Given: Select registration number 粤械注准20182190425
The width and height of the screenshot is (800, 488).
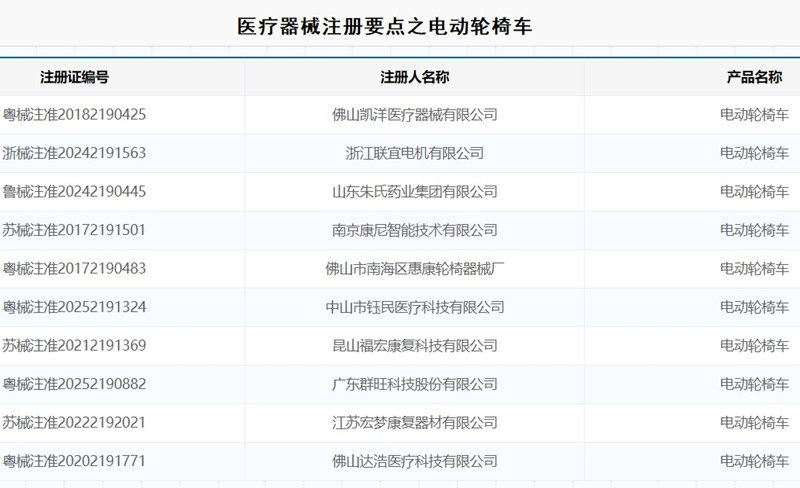Looking at the screenshot, I should (74, 114).
